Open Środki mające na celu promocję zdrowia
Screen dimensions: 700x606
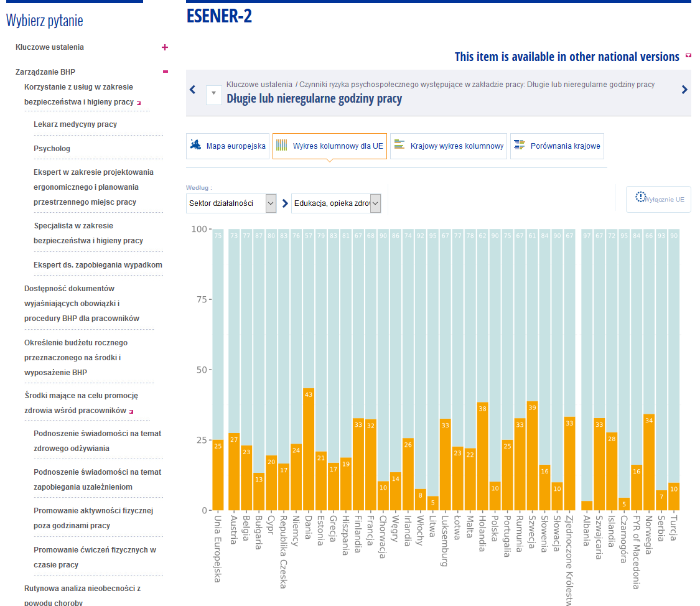pyautogui.click(x=82, y=403)
